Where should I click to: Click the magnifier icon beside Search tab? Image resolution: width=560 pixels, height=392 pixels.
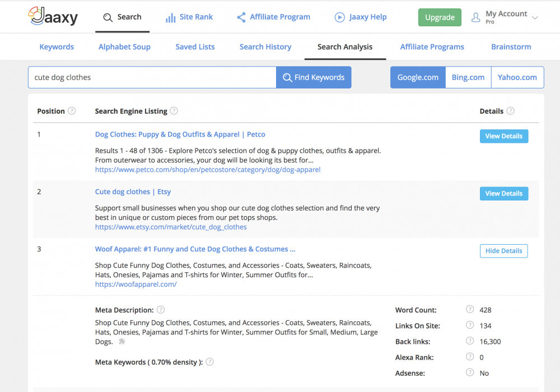tap(108, 17)
